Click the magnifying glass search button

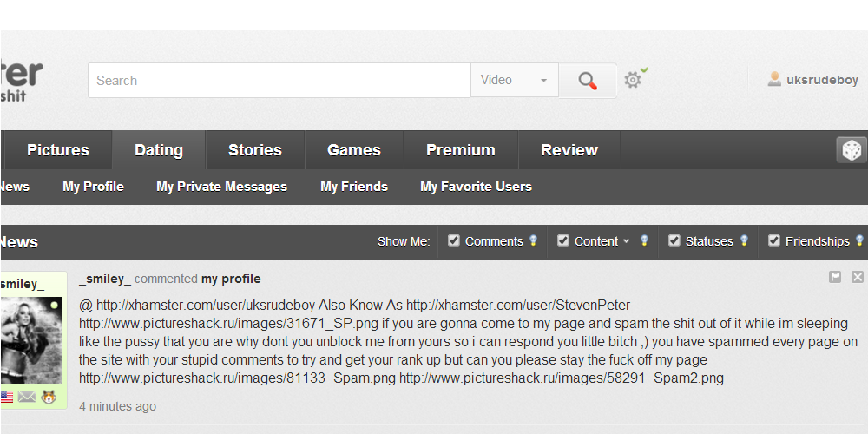point(588,81)
